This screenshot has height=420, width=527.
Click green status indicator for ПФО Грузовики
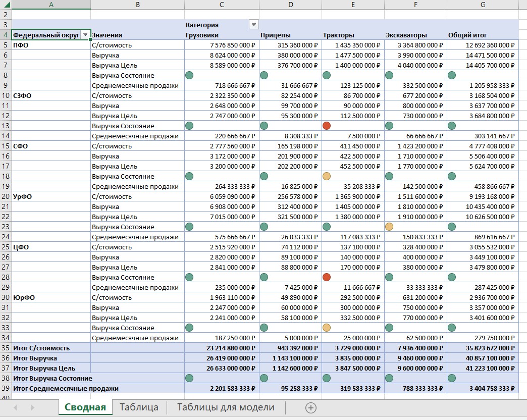(189, 75)
